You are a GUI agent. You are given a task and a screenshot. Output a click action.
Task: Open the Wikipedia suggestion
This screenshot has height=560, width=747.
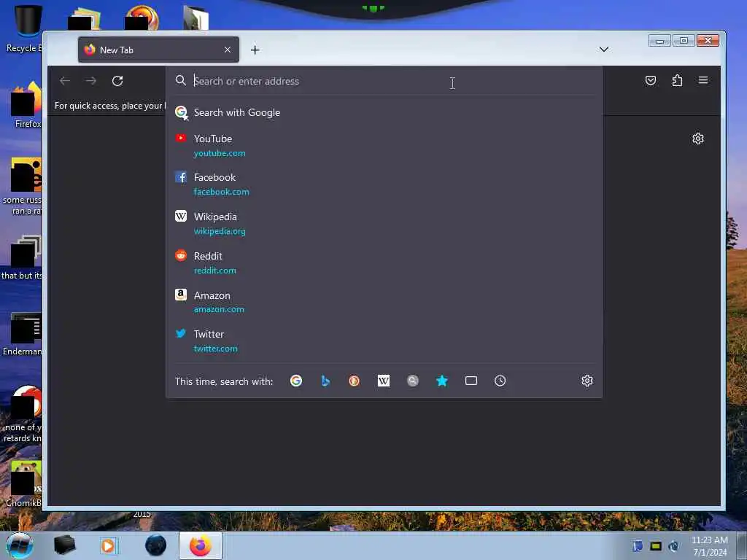tap(384, 223)
